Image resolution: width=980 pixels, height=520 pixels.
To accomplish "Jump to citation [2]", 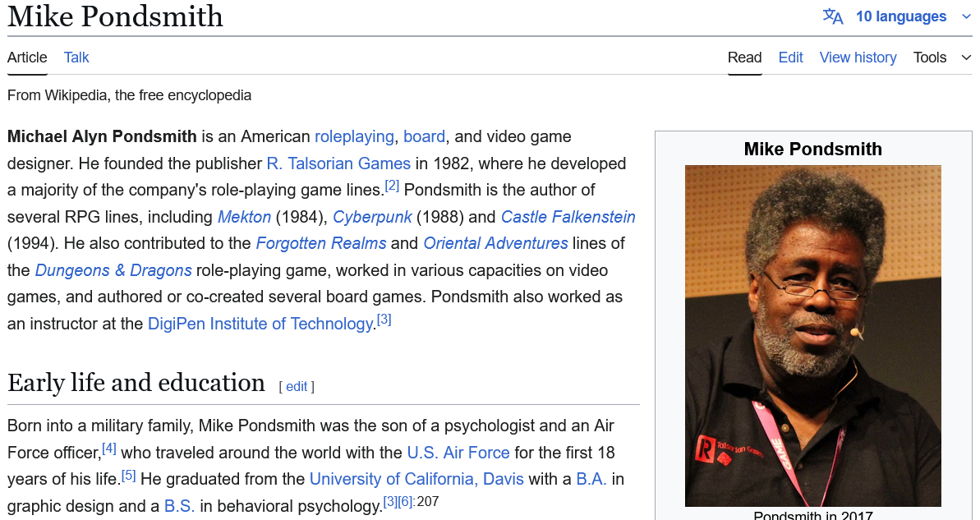I will point(392,186).
